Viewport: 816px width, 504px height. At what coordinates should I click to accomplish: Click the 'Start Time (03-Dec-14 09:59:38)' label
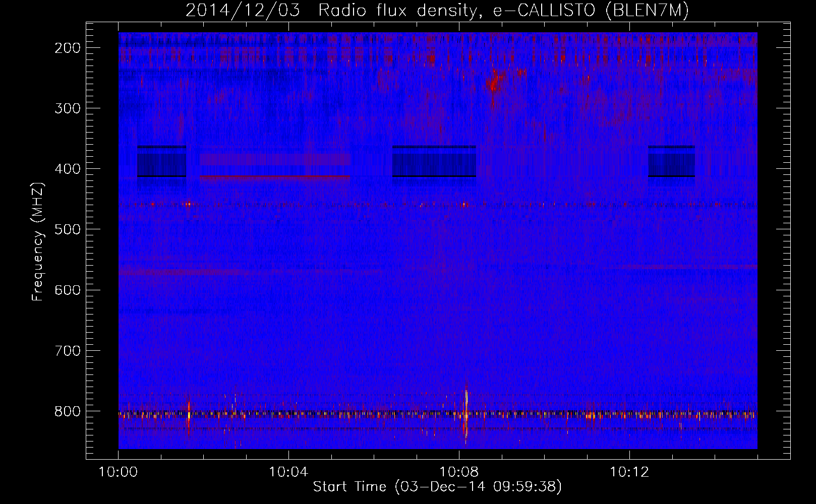[437, 487]
